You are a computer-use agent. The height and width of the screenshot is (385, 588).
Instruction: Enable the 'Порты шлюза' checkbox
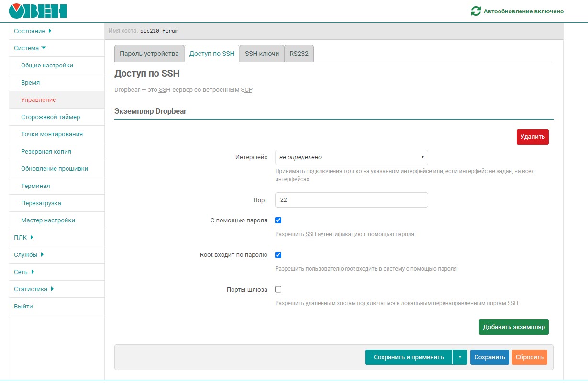(278, 289)
